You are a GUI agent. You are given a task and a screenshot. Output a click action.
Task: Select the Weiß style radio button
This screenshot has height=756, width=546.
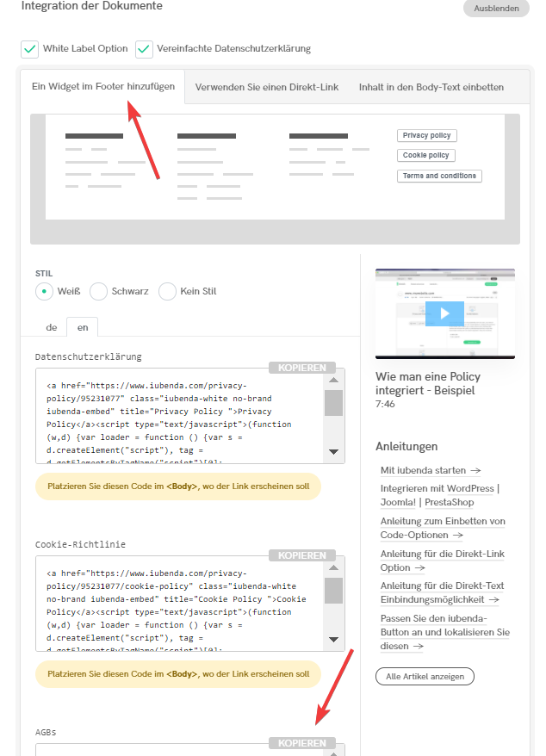pyautogui.click(x=44, y=291)
